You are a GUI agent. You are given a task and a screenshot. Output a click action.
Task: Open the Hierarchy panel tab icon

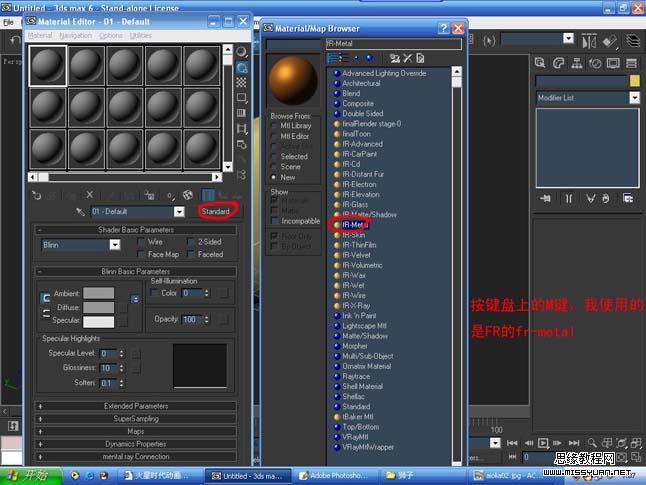tap(577, 63)
